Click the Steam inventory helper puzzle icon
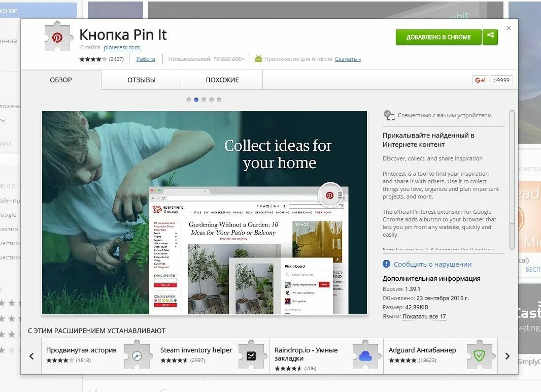 click(x=252, y=355)
